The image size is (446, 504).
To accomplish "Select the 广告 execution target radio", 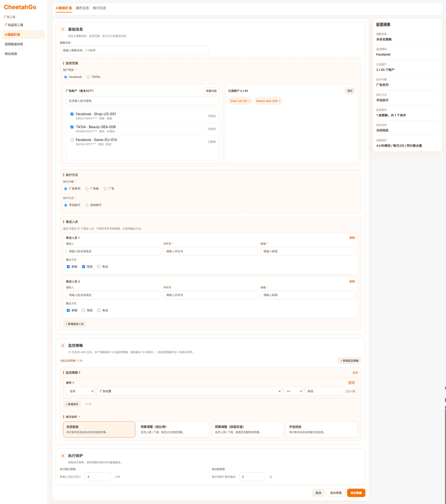I will [105, 189].
